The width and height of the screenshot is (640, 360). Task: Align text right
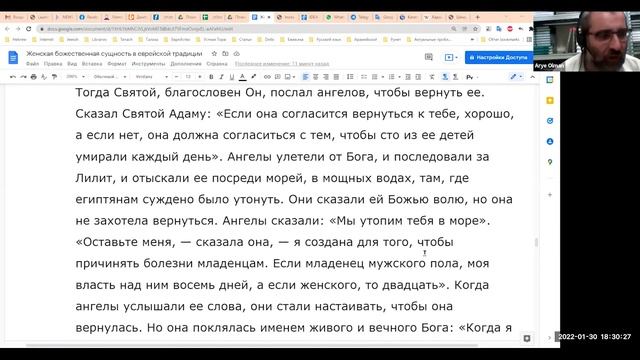(x=326, y=77)
